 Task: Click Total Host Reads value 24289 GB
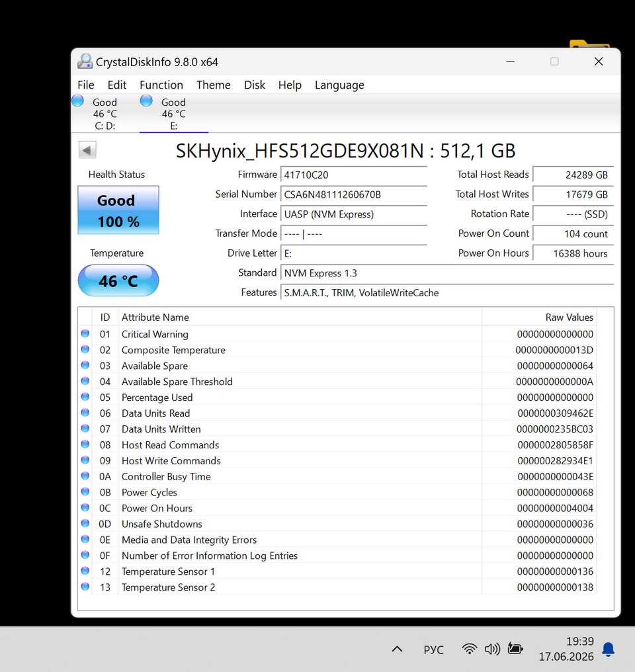pyautogui.click(x=573, y=175)
